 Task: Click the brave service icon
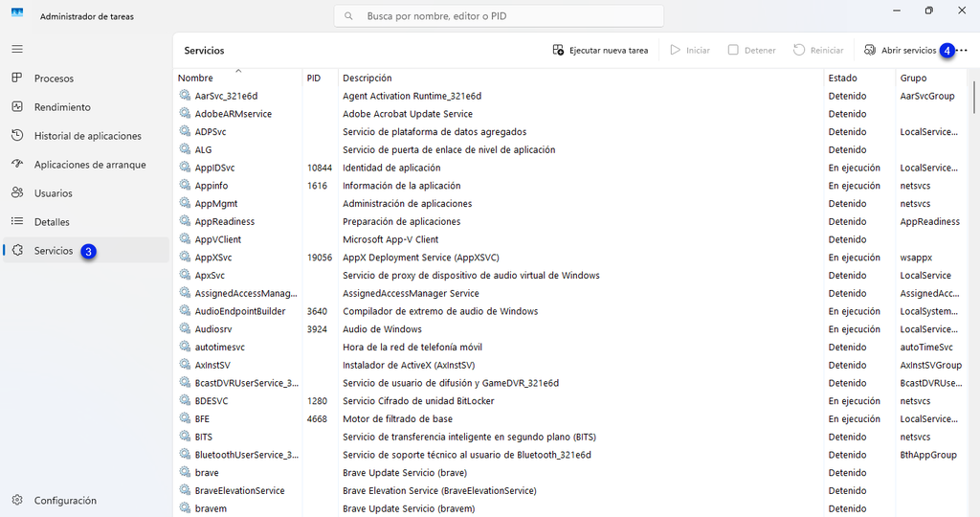coord(185,472)
